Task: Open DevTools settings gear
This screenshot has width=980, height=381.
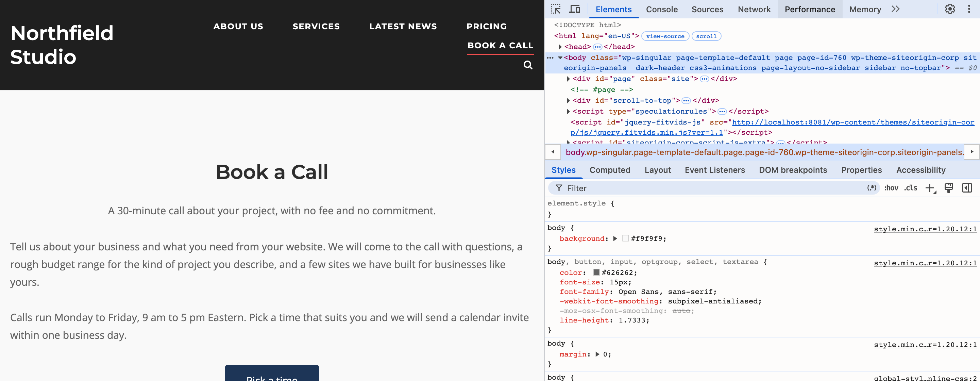Action: (950, 9)
